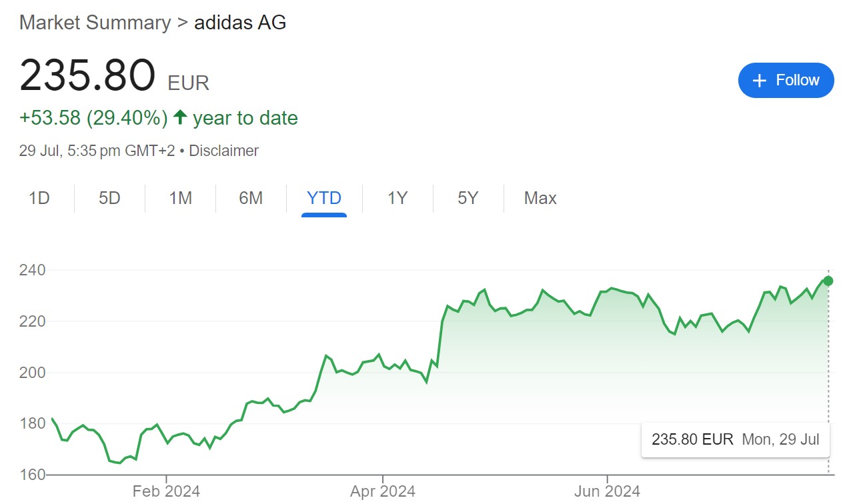The width and height of the screenshot is (849, 504).
Task: Show the 1Y price chart
Action: pyautogui.click(x=397, y=198)
